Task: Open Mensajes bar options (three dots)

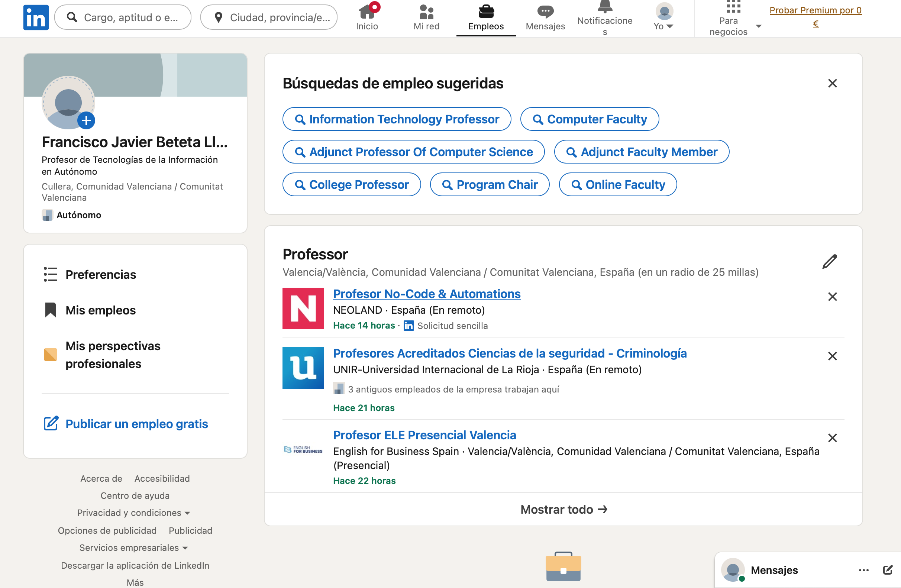Action: [863, 570]
